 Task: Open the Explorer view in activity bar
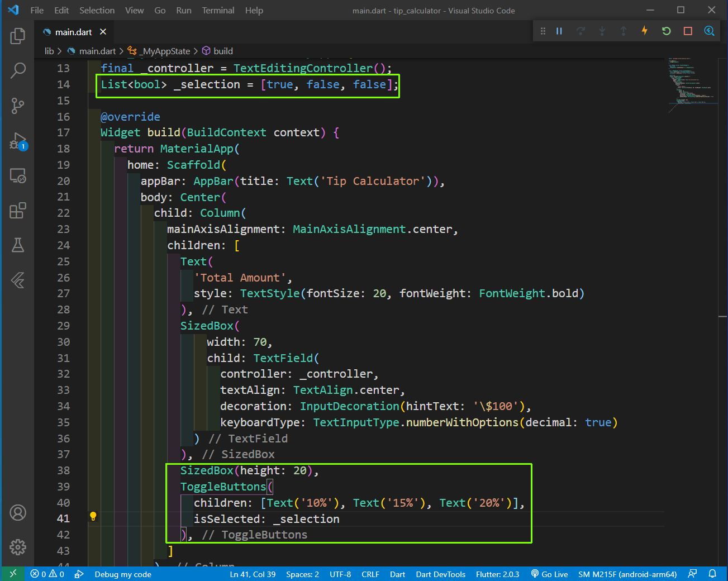(x=18, y=36)
